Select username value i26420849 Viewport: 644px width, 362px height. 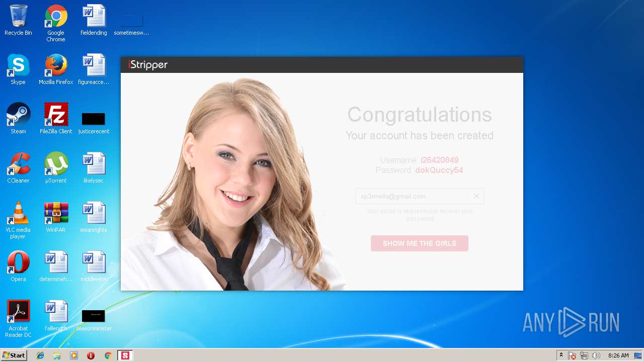click(439, 160)
